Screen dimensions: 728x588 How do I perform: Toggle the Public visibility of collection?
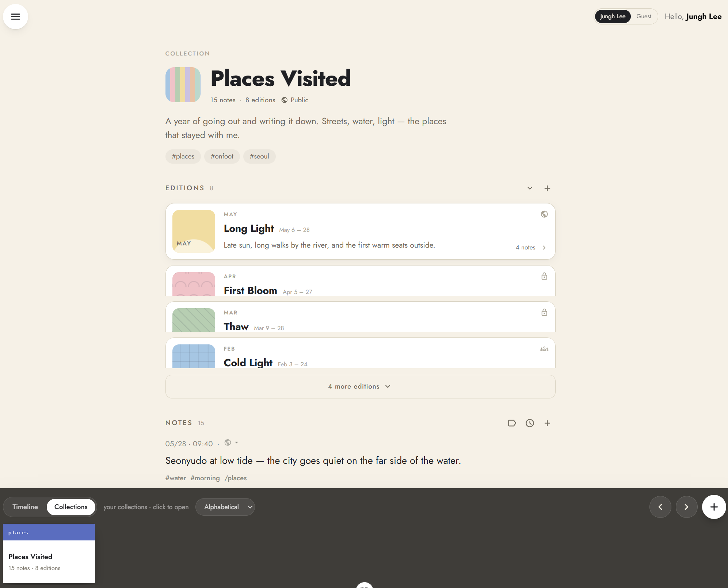(295, 100)
